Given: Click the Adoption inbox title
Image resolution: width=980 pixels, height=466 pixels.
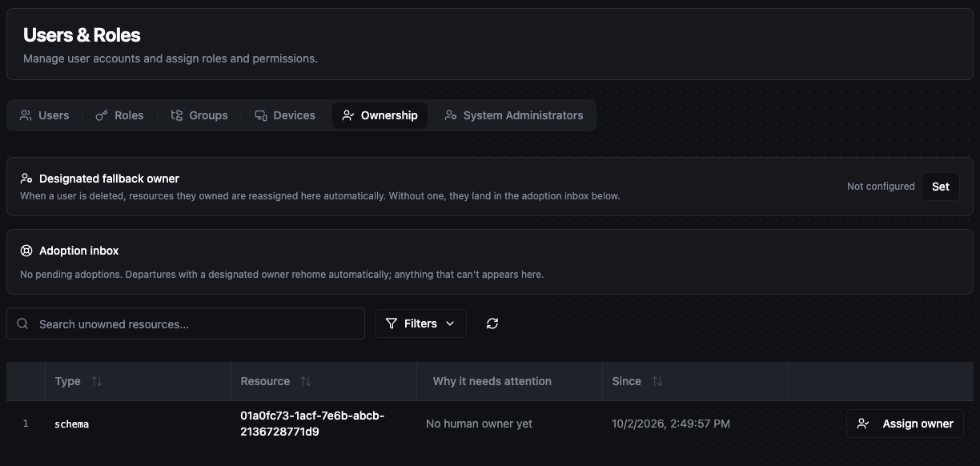Looking at the screenshot, I should tap(78, 251).
